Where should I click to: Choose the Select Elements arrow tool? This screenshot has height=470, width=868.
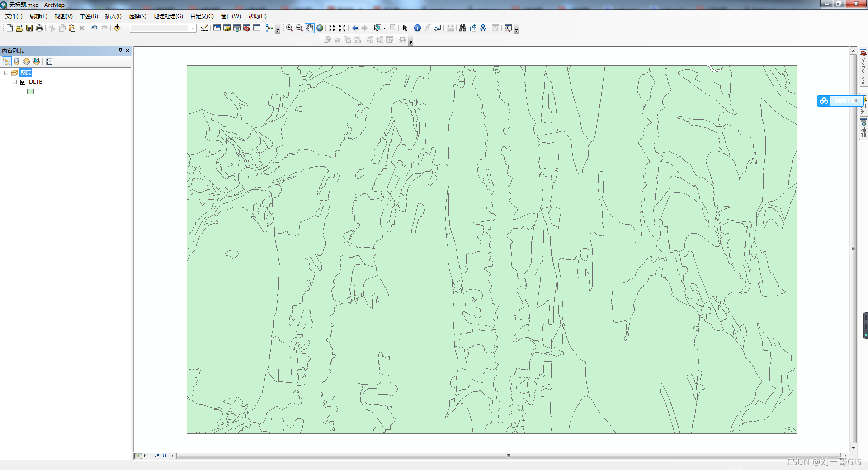405,28
